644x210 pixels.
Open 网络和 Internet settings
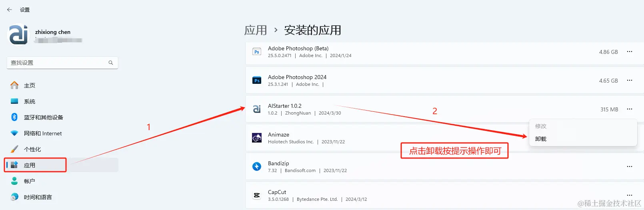coord(62,133)
